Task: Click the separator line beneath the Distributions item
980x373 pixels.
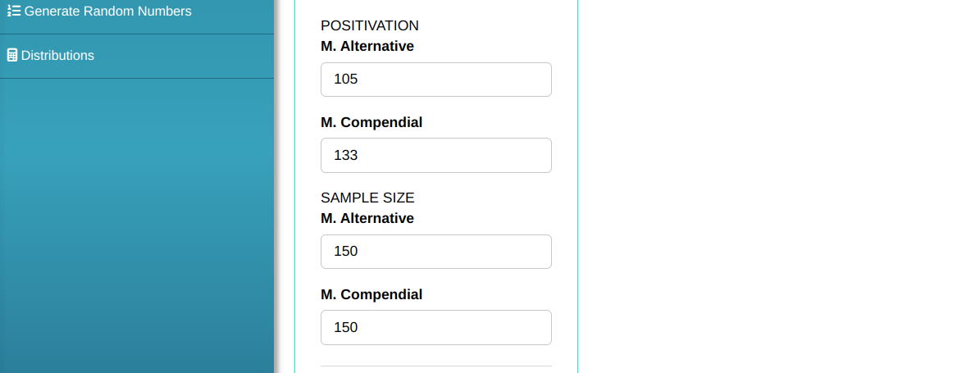Action: point(136,78)
